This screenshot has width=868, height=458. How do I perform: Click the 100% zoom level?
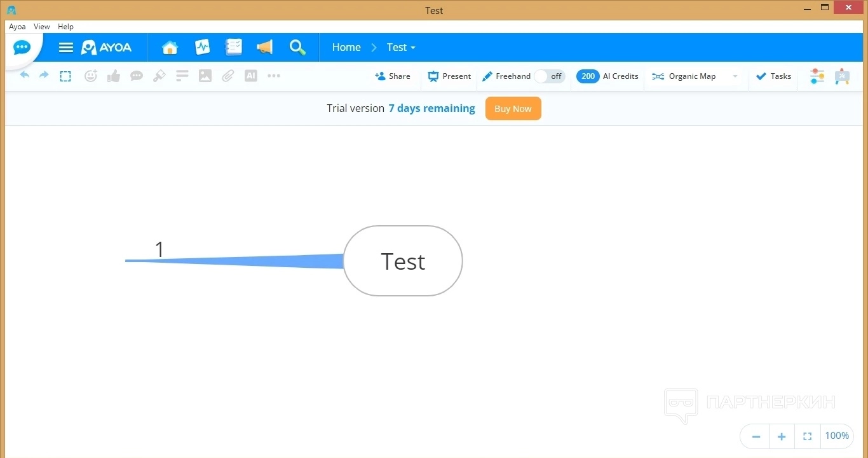pyautogui.click(x=837, y=436)
